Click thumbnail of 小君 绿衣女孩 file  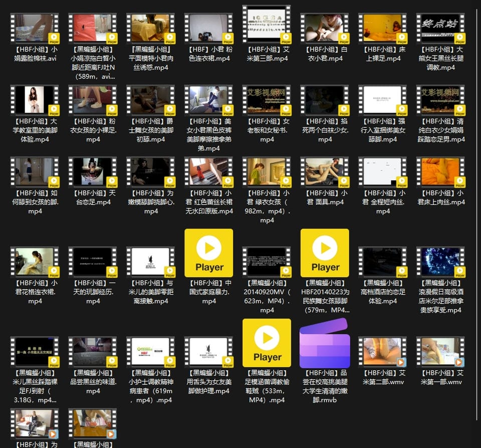coord(267,172)
